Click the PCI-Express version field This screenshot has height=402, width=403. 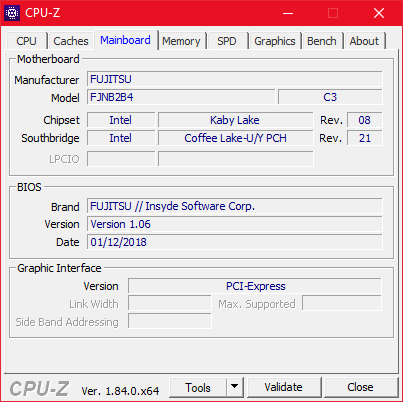point(255,286)
